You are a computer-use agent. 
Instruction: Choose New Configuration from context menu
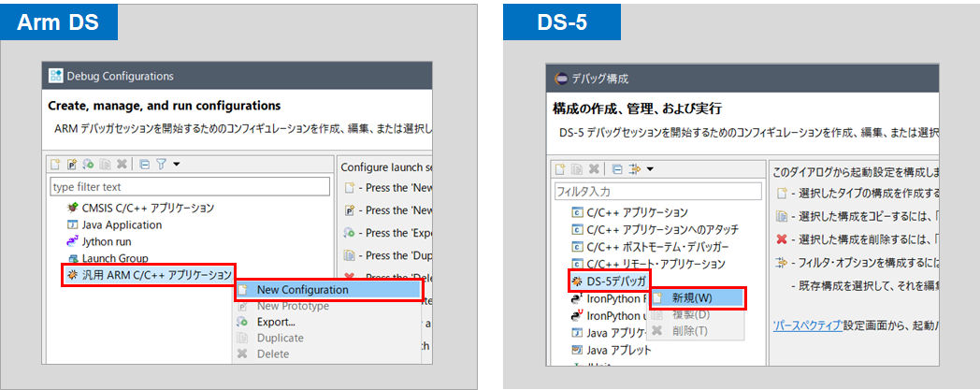(302, 290)
